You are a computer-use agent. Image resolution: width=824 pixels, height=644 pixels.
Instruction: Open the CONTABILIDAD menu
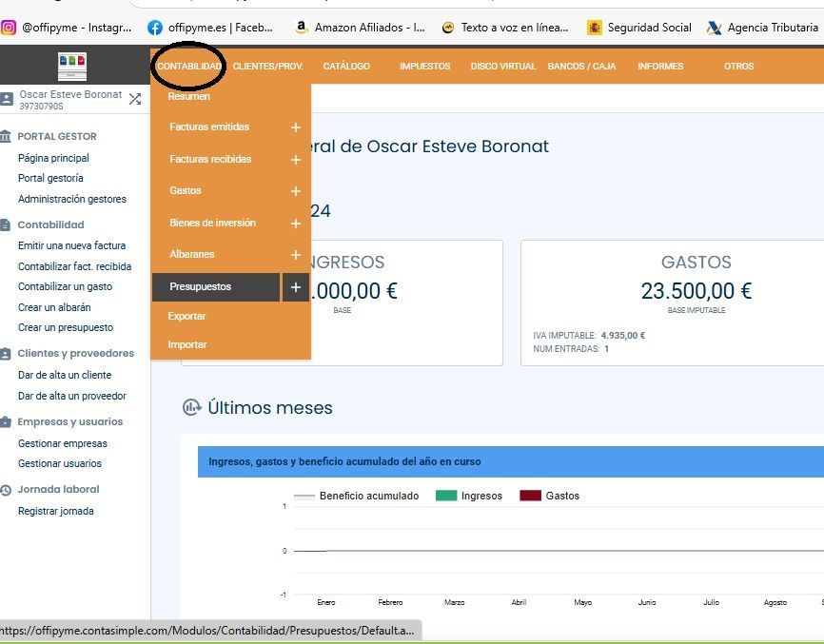coord(189,67)
